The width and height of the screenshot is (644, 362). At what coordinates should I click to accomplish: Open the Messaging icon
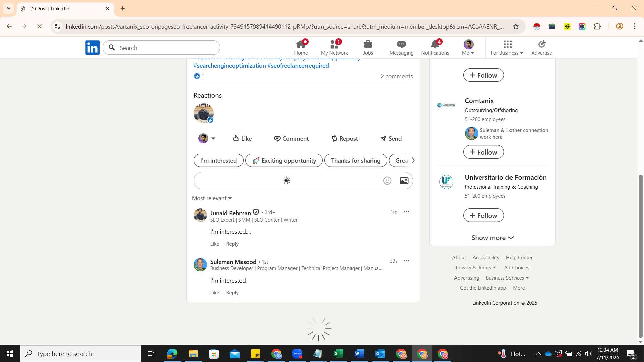[401, 47]
